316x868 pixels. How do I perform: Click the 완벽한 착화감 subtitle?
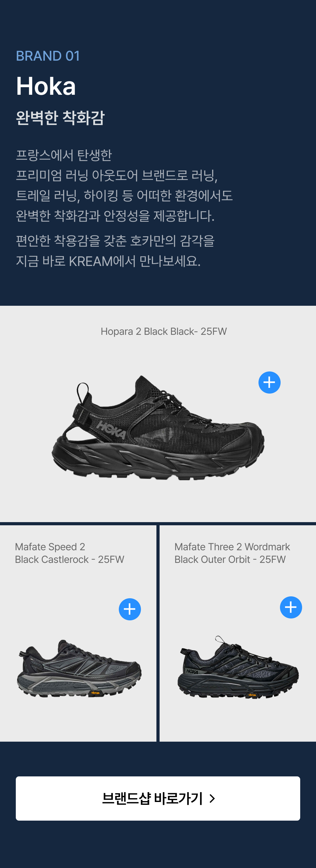coord(60,118)
